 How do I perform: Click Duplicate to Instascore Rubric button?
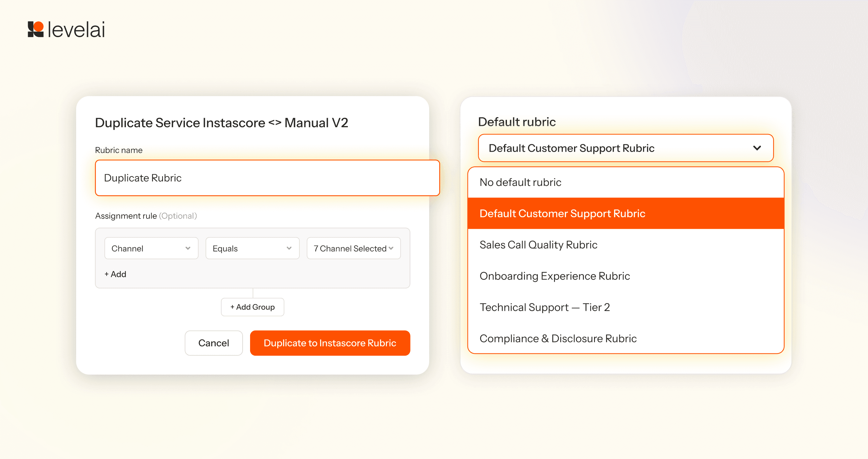coord(330,343)
